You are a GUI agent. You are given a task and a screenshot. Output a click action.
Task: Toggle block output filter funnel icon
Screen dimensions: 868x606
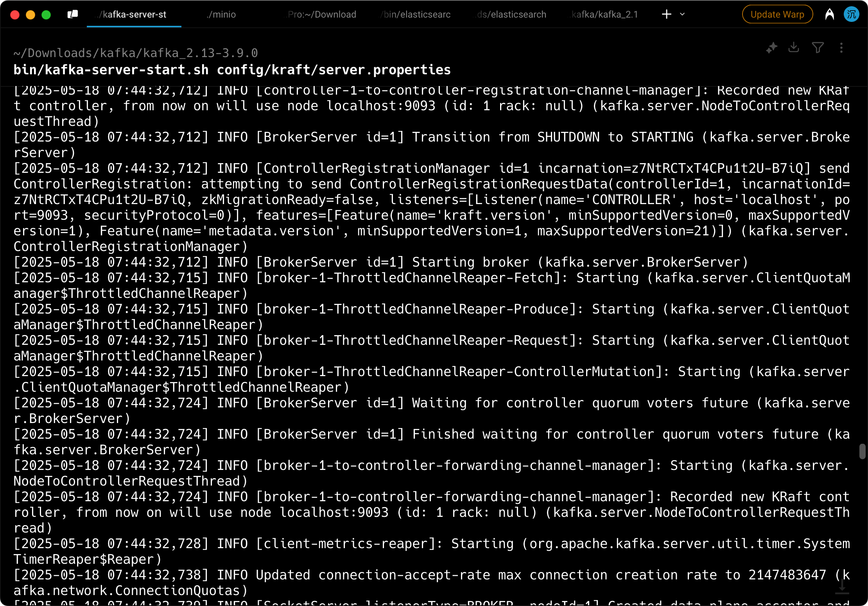(818, 48)
